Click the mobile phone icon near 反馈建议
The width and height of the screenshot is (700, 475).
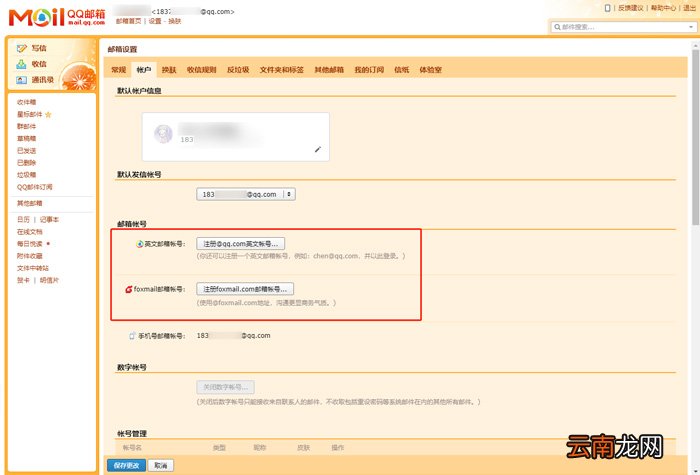607,8
